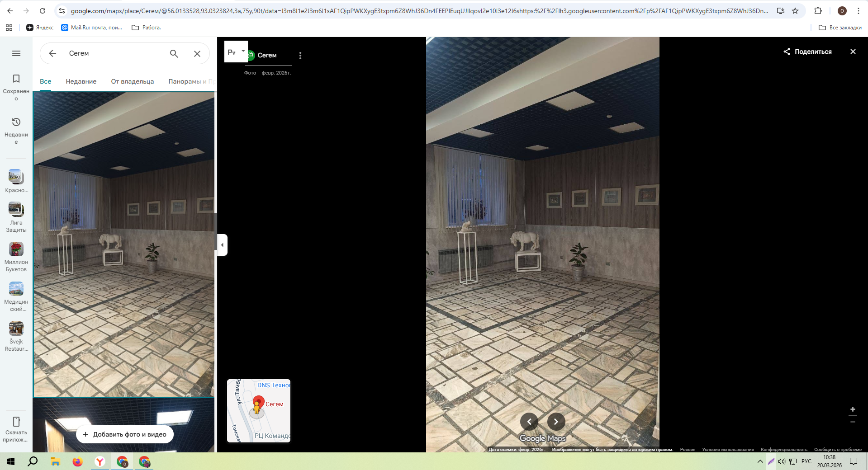Click the Сообщить о проблеме link

click(x=838, y=450)
